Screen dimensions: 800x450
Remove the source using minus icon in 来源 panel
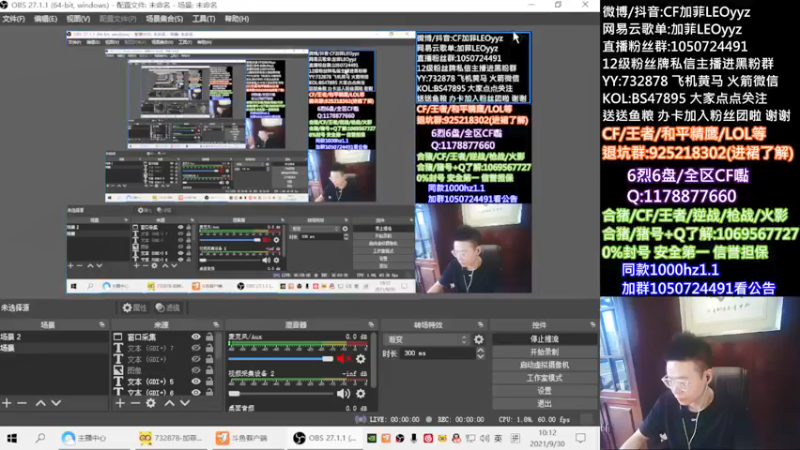(135, 403)
